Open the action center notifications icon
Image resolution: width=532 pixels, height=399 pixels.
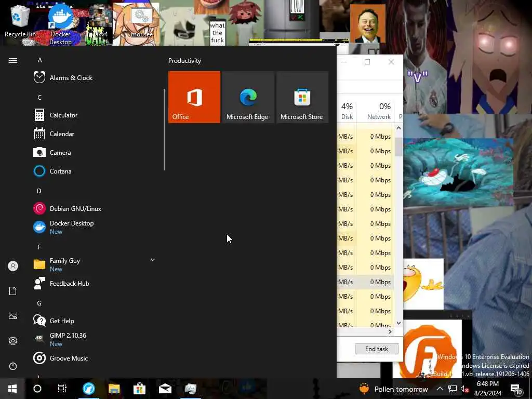click(x=516, y=389)
